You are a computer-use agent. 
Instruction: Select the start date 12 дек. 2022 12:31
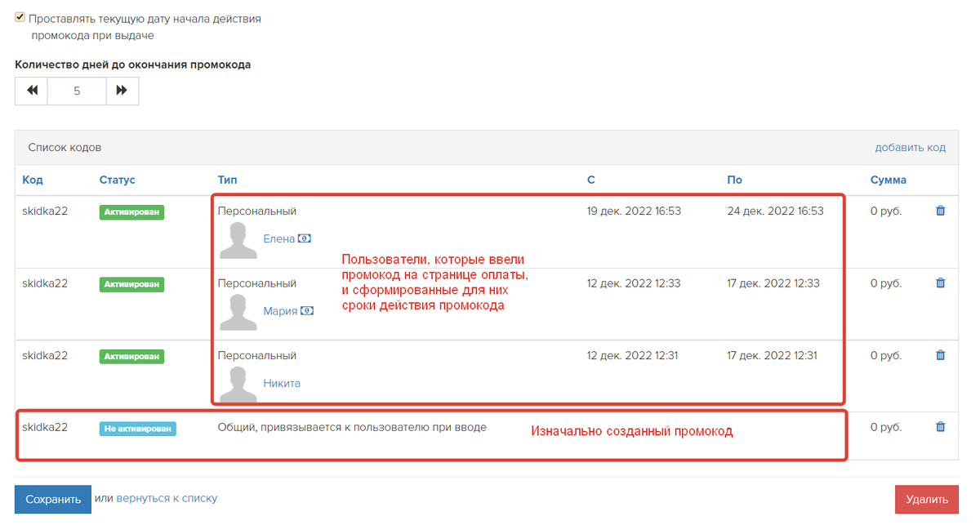click(632, 355)
